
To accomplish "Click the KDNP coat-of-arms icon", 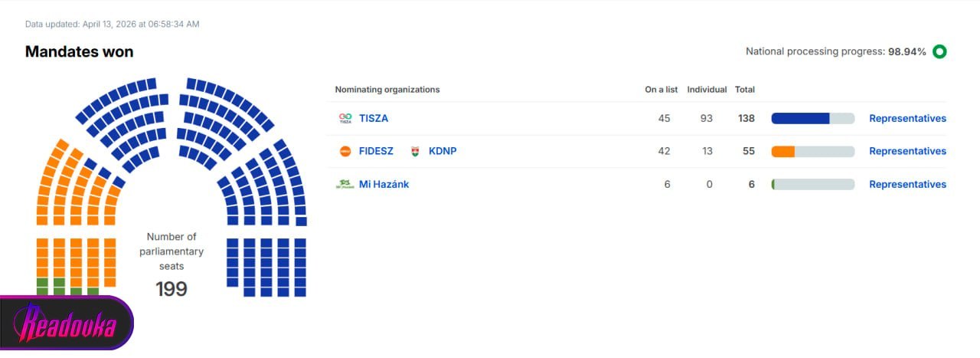I will coord(416,152).
